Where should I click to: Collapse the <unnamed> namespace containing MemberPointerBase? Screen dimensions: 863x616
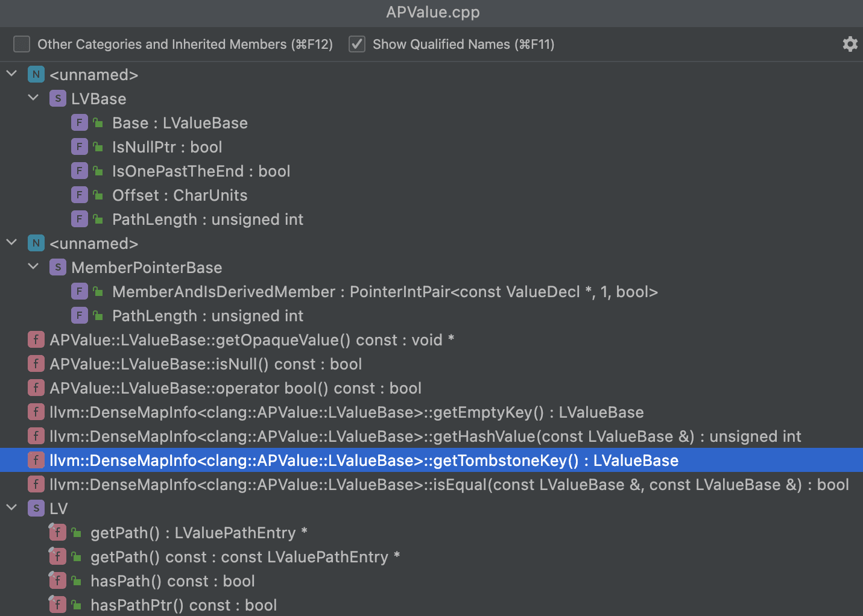point(11,242)
